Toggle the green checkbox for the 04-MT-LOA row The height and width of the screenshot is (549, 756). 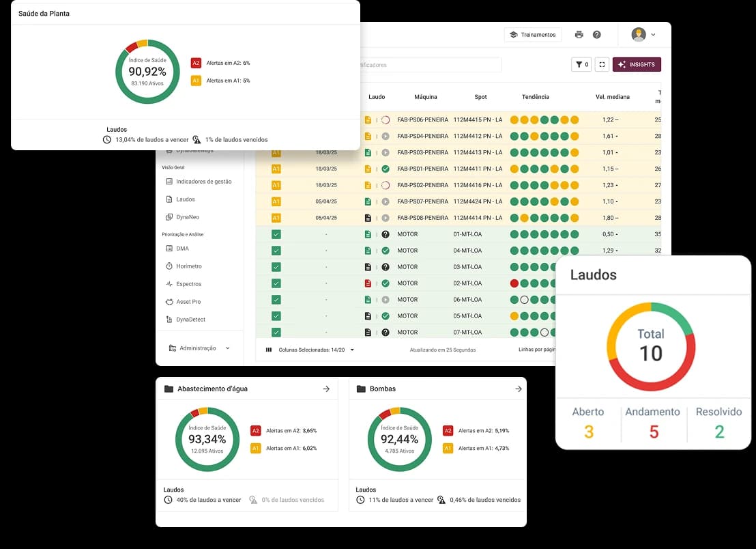(276, 251)
